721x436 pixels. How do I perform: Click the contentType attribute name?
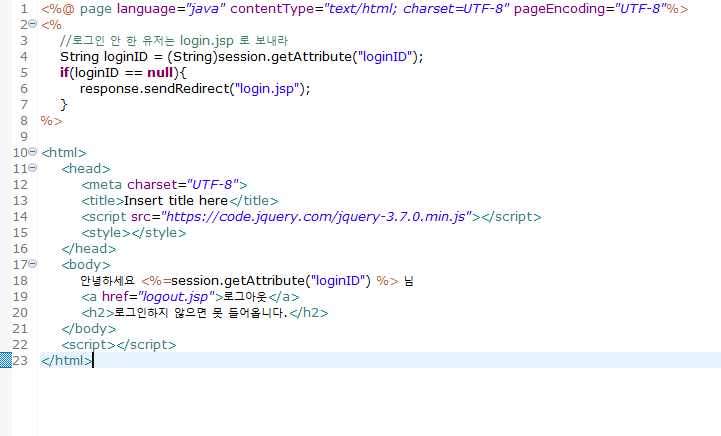coord(272,9)
